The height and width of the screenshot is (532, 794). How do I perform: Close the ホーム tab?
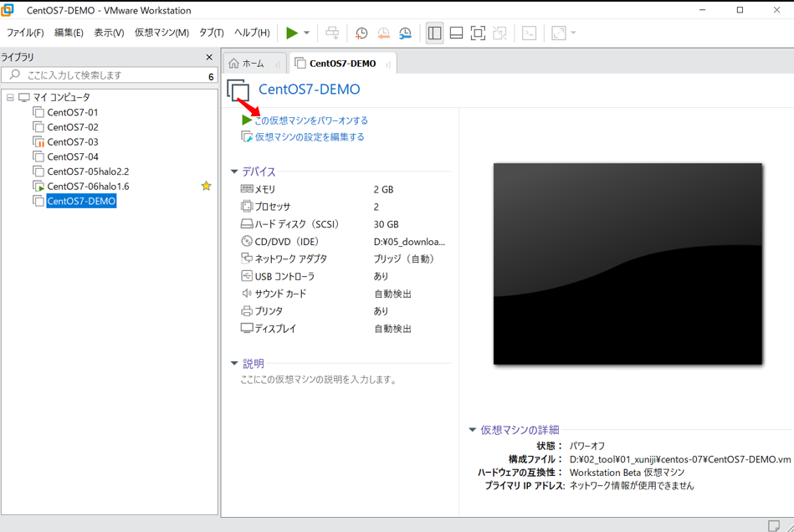pos(278,64)
